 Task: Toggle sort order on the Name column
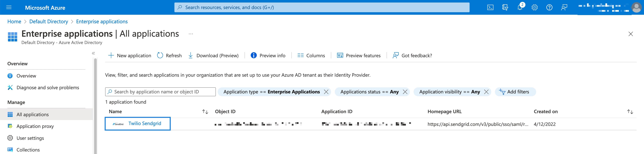205,112
